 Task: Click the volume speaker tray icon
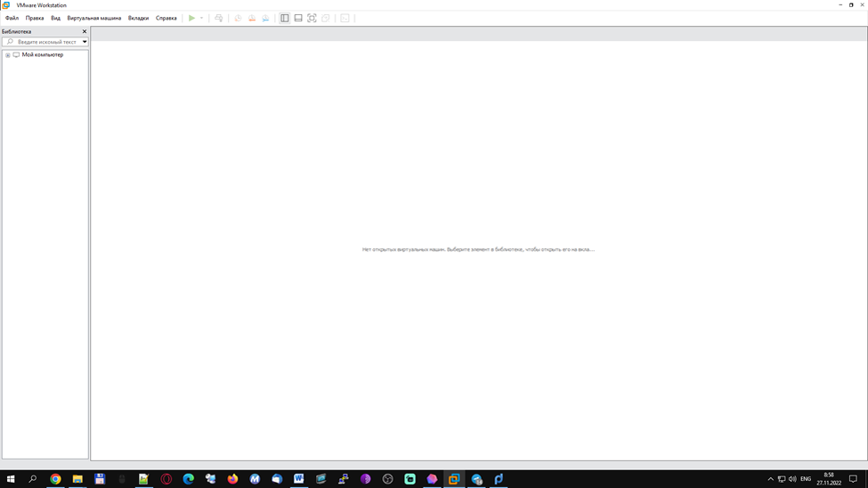[x=792, y=479]
